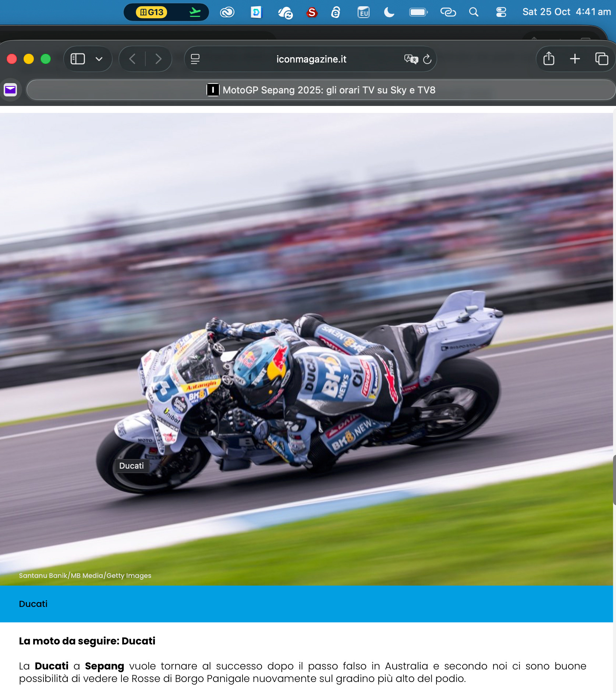Image resolution: width=616 pixels, height=693 pixels.
Task: Show battery status in menu bar
Action: coord(418,13)
